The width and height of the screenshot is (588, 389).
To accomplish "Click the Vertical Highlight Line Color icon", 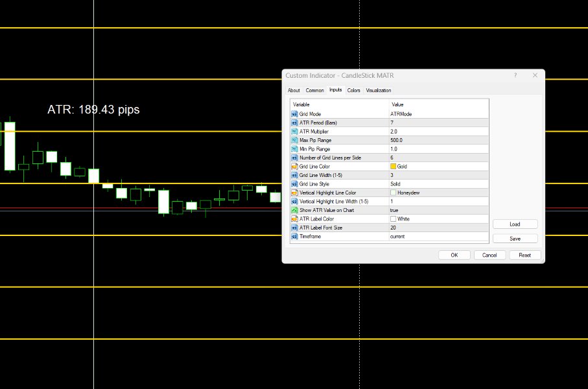I will point(294,192).
